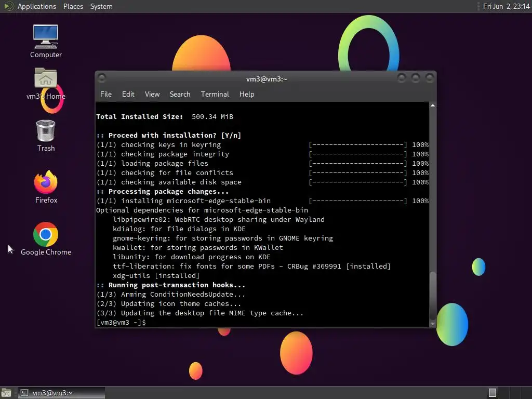Click the gnome-keyring dependency line
The height and width of the screenshot is (399, 532).
pos(223,238)
